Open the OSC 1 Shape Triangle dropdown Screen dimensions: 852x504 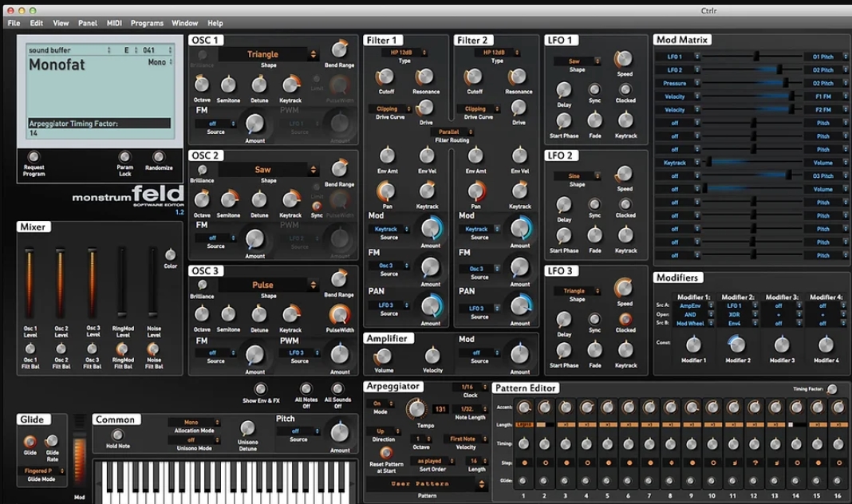click(x=268, y=54)
